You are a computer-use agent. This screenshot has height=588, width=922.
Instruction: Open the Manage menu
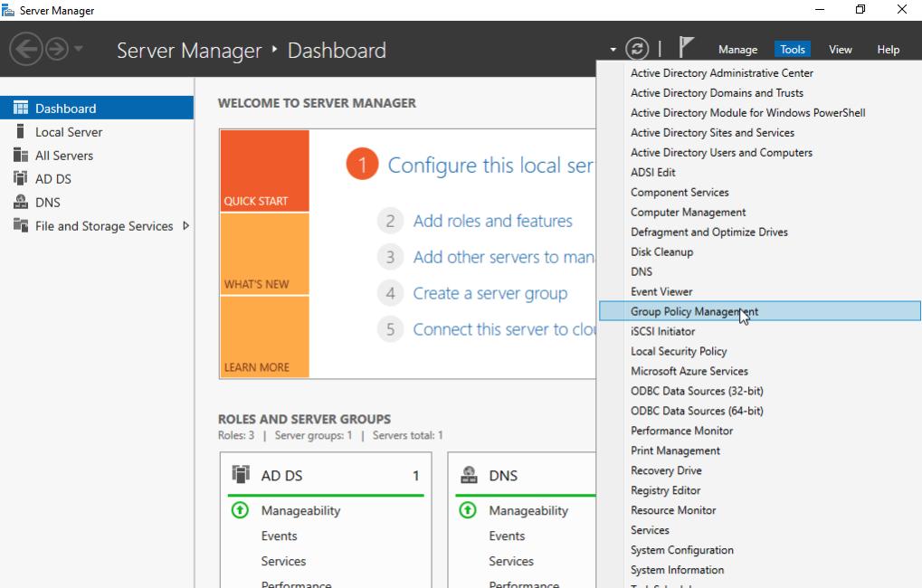coord(737,50)
